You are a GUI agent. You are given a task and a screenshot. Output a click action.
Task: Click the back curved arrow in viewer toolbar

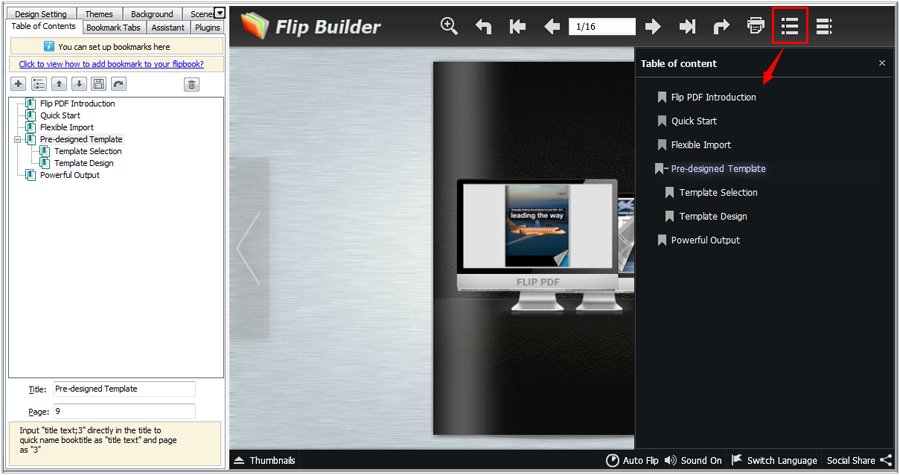(x=483, y=26)
